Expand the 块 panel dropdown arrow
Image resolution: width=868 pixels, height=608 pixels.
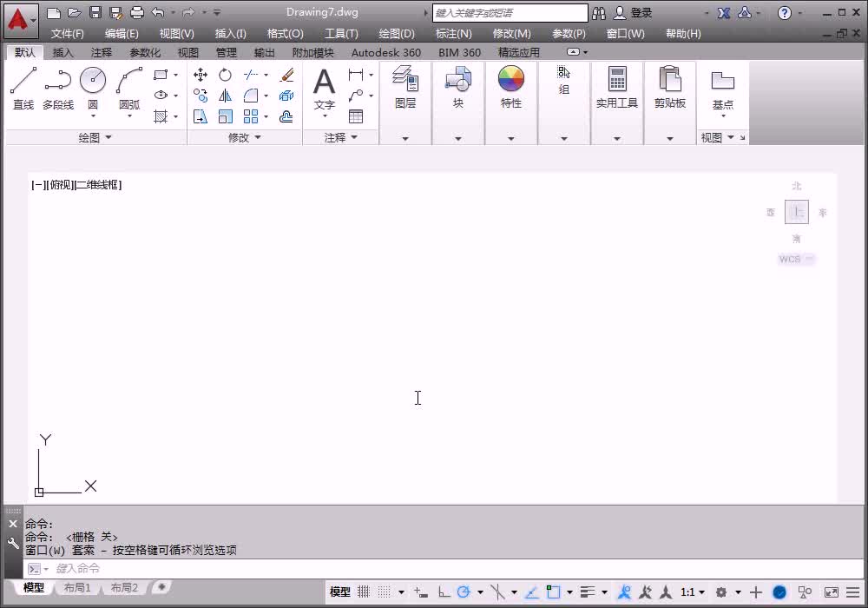click(x=457, y=138)
